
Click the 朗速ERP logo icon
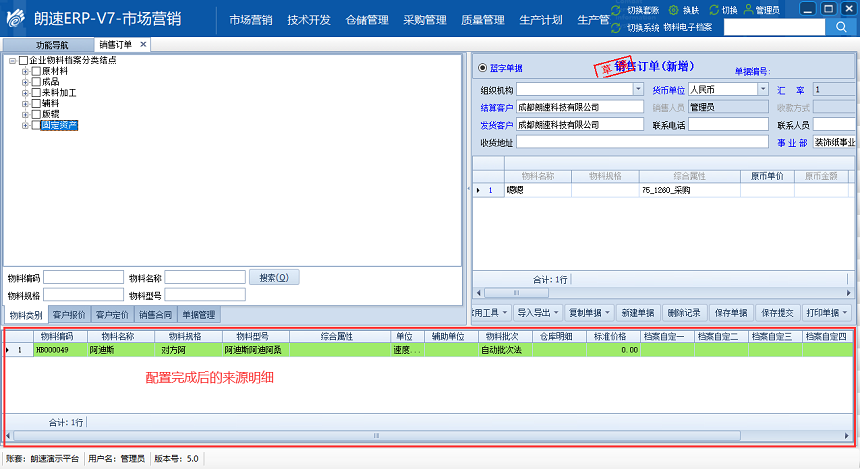coord(15,18)
